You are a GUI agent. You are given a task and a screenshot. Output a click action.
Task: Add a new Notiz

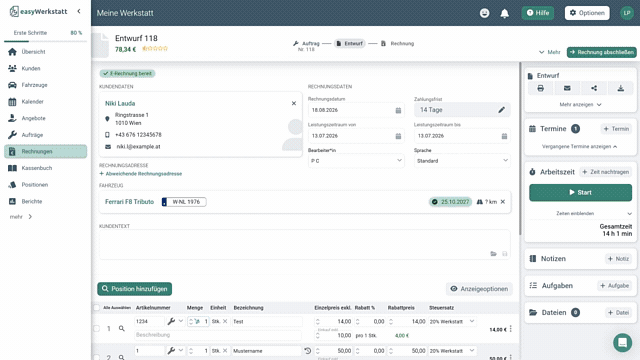pos(618,259)
